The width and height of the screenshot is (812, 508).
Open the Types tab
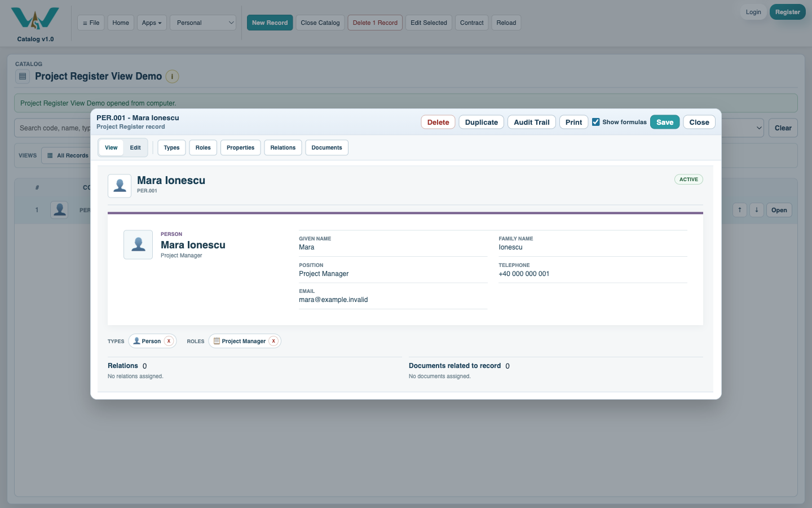171,148
